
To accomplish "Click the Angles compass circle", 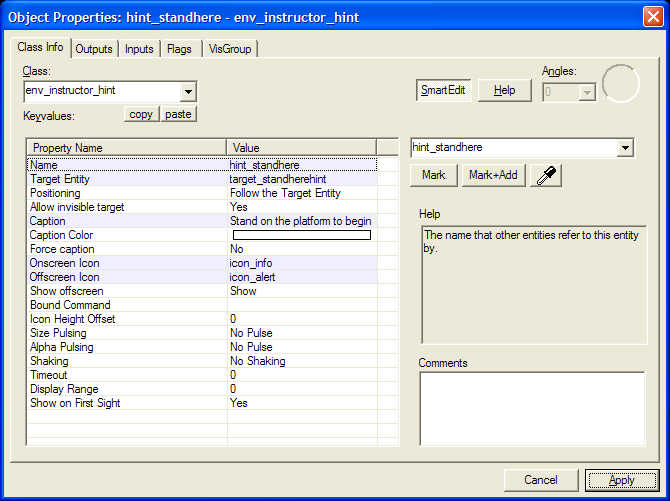I will (x=620, y=83).
